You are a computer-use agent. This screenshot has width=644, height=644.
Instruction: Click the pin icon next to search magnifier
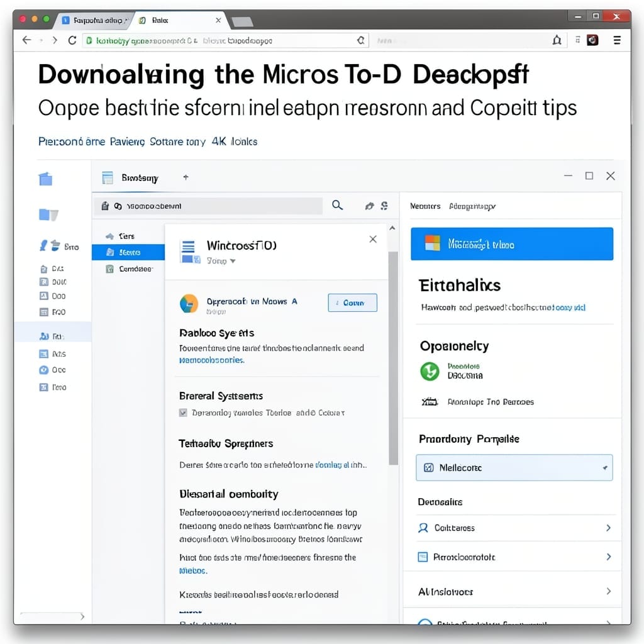pos(370,206)
